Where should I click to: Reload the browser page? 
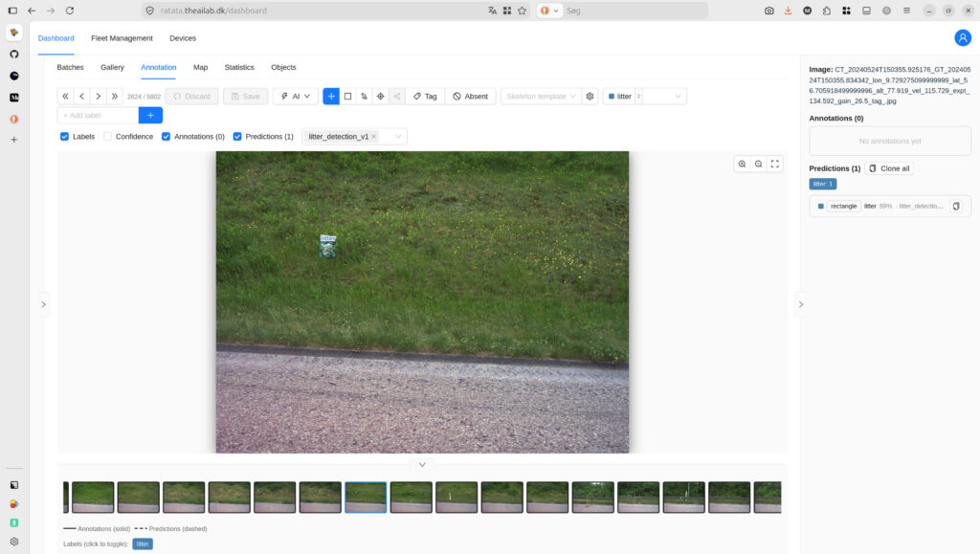[x=70, y=11]
